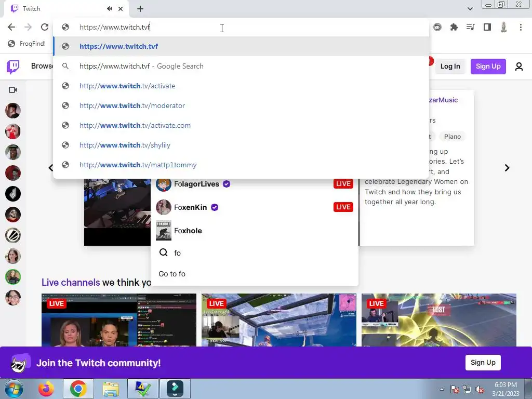
Task: Open the Chrome three-dot menu
Action: (x=521, y=27)
